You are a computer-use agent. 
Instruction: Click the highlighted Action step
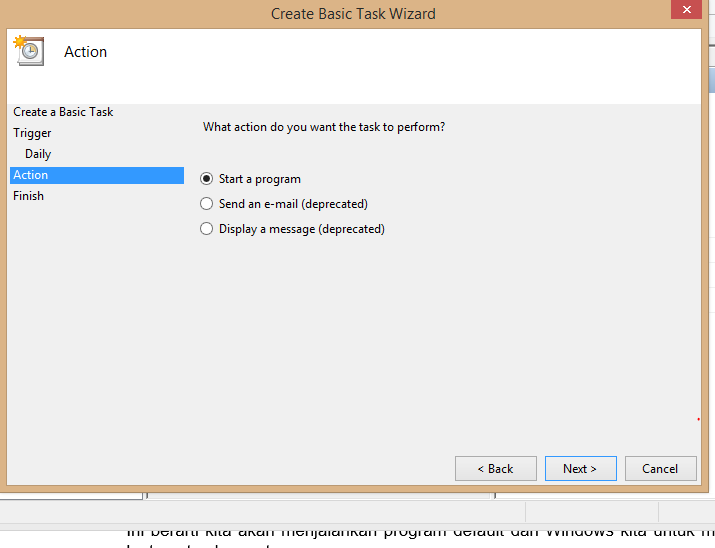pos(97,175)
